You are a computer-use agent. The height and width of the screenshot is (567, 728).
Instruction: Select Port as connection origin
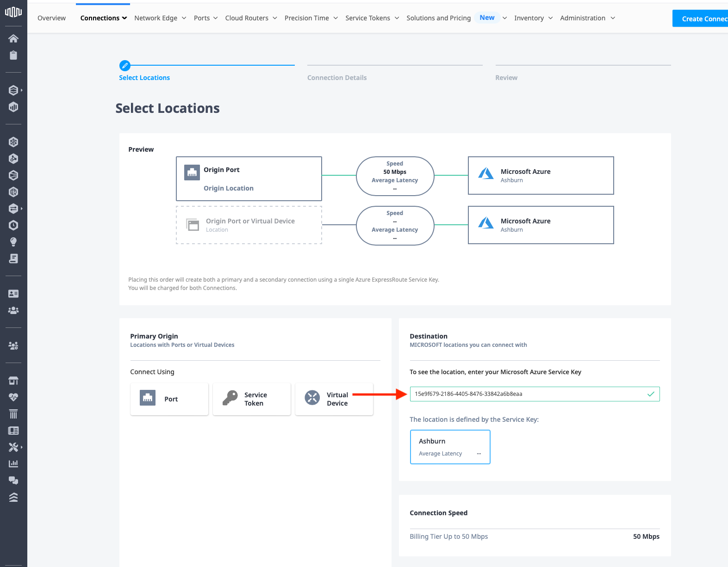click(x=169, y=399)
